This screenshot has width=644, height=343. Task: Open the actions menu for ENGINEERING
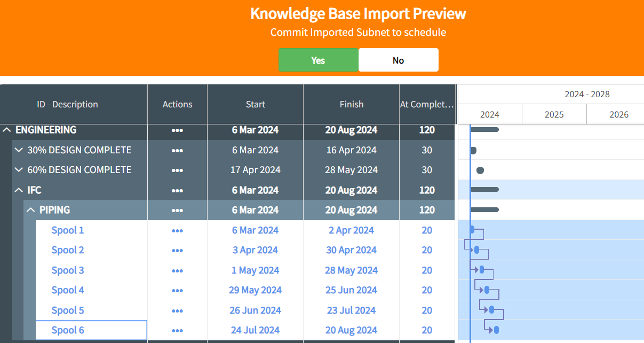tap(177, 130)
